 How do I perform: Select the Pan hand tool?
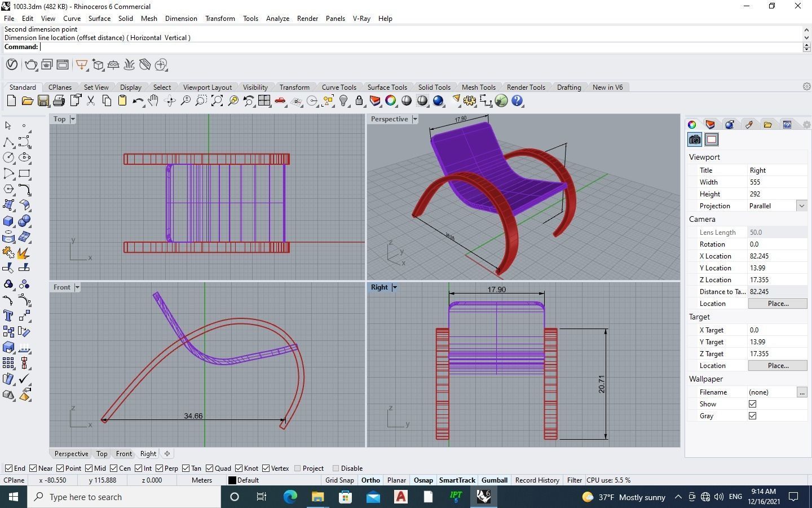coord(153,101)
